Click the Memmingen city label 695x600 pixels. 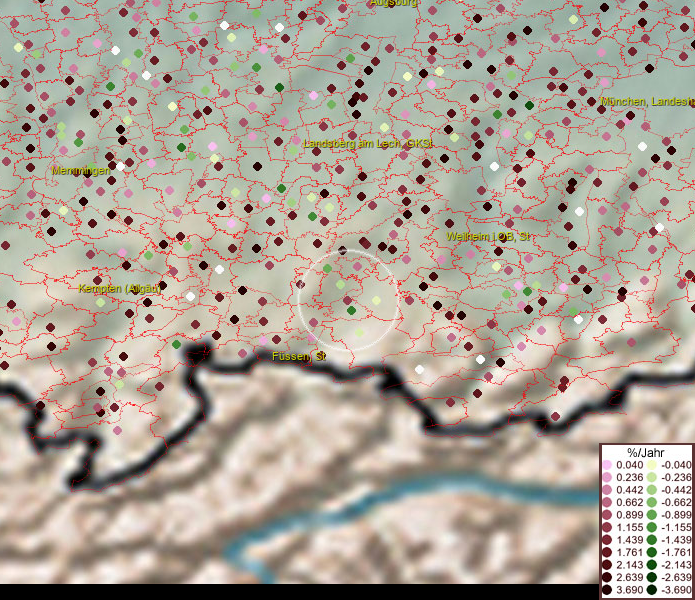tap(81, 170)
